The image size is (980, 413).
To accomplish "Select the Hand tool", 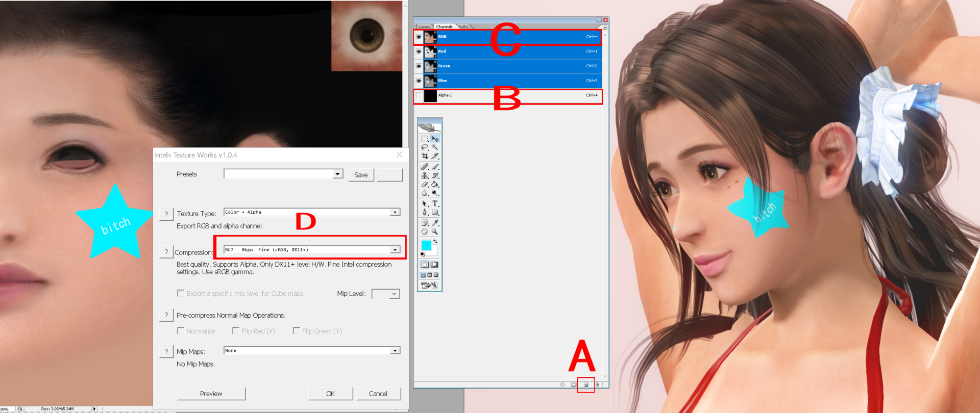I will tap(425, 231).
